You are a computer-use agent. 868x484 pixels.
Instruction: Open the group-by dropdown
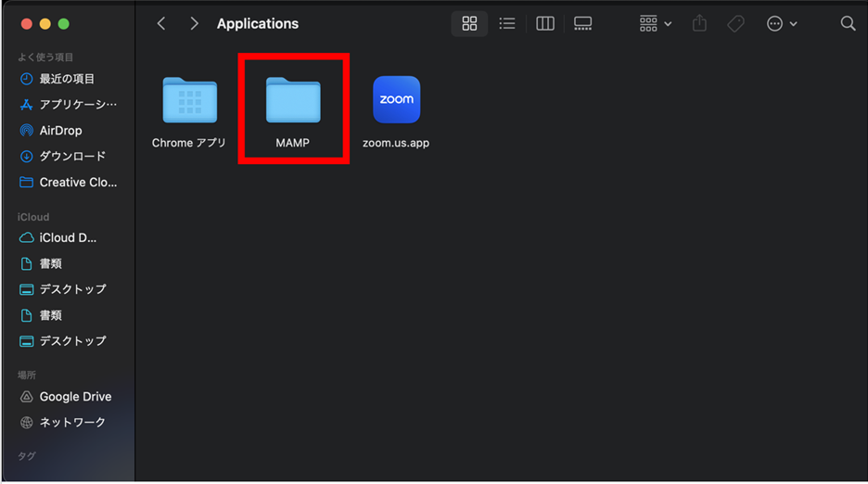[656, 24]
